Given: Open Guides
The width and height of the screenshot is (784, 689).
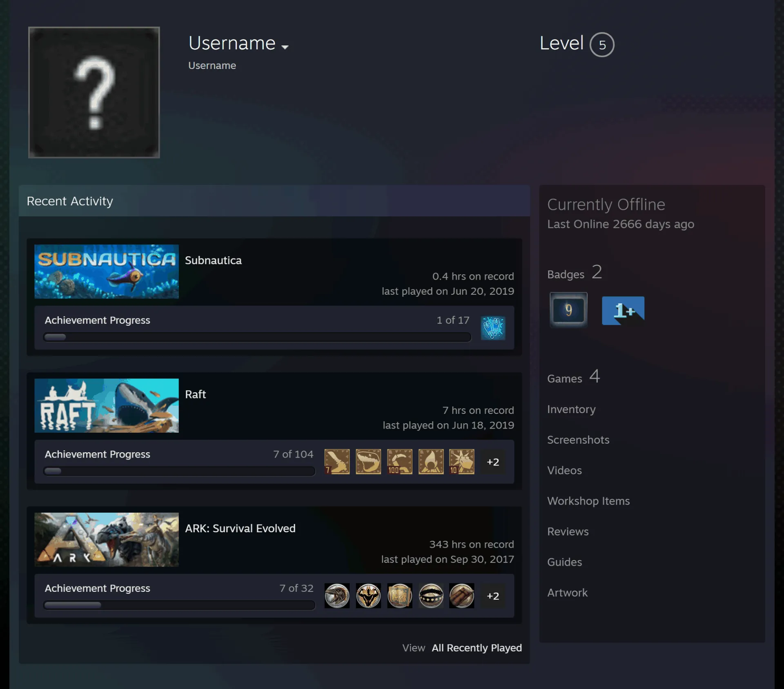Looking at the screenshot, I should coord(564,562).
